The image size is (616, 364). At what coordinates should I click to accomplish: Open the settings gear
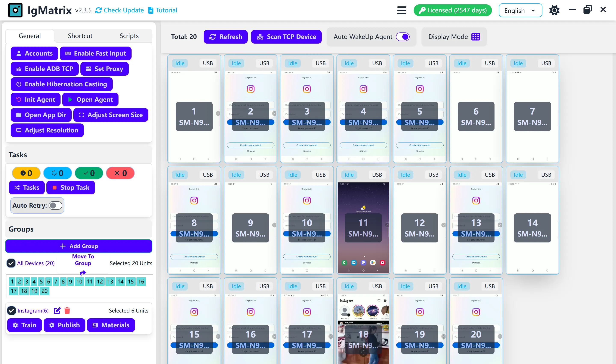(554, 10)
